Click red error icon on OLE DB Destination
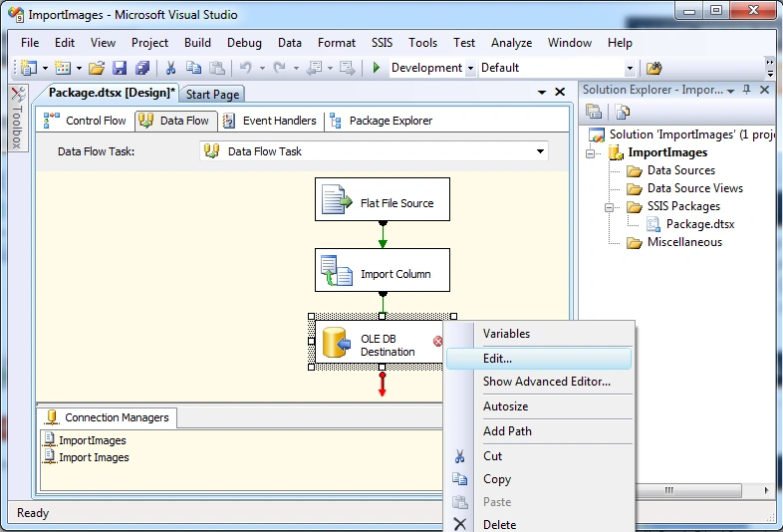The width and height of the screenshot is (783, 532). 438,341
